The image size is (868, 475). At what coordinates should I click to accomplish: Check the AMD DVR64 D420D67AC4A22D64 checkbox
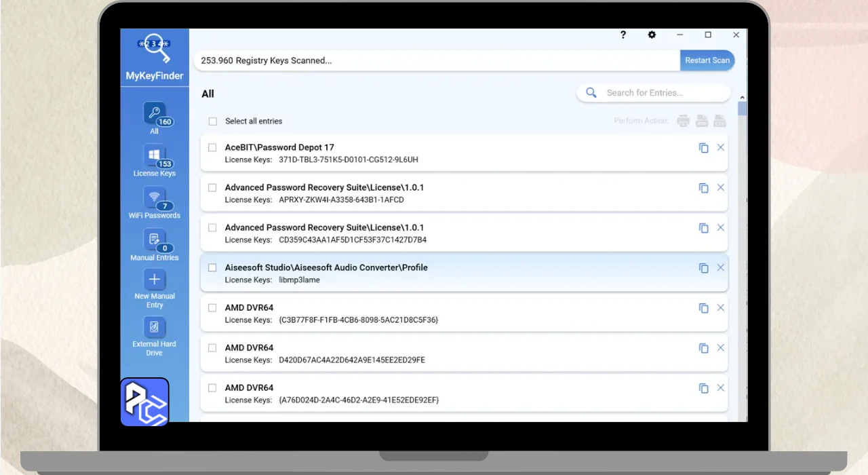click(212, 347)
